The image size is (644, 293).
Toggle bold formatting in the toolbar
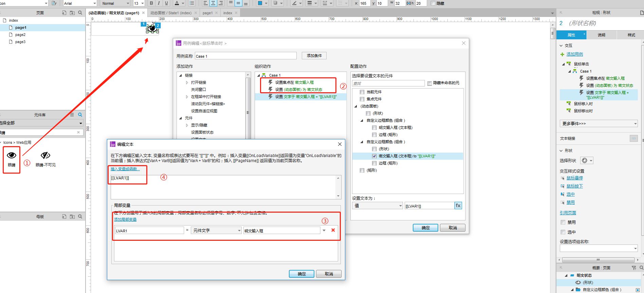pos(151,3)
